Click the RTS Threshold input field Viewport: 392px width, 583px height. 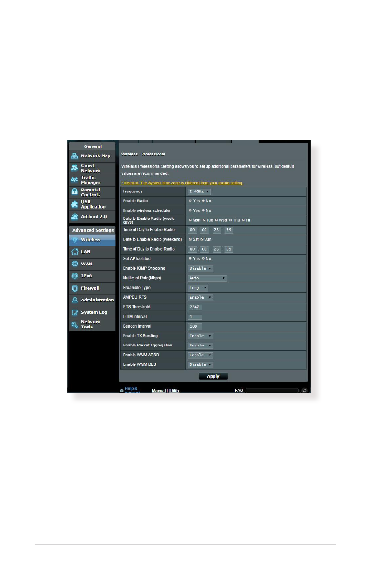click(x=195, y=307)
